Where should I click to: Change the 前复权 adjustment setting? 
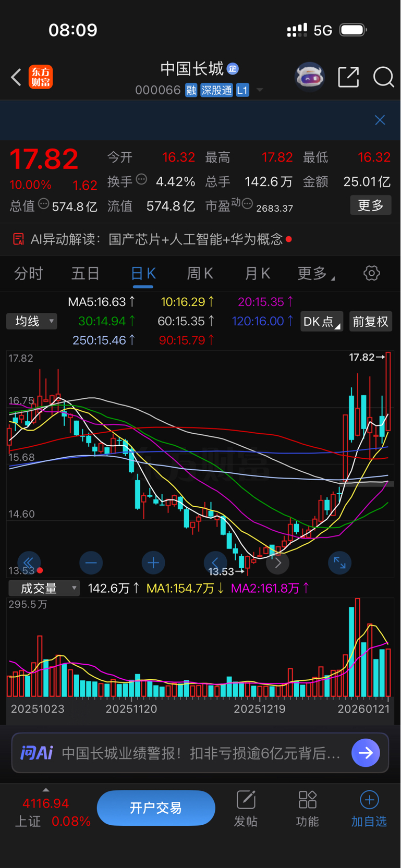(x=370, y=322)
